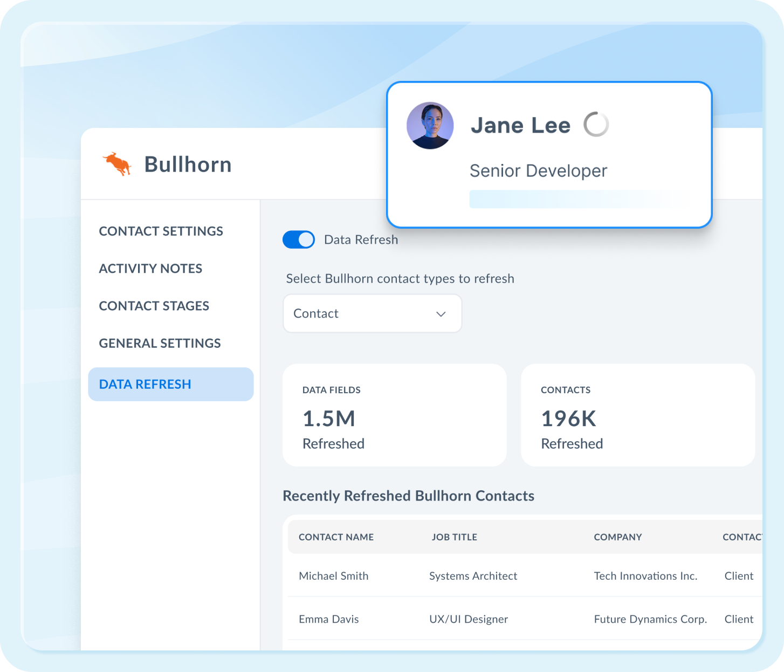Click the Systems Architect job title cell
Image resolution: width=784 pixels, height=672 pixels.
473,576
